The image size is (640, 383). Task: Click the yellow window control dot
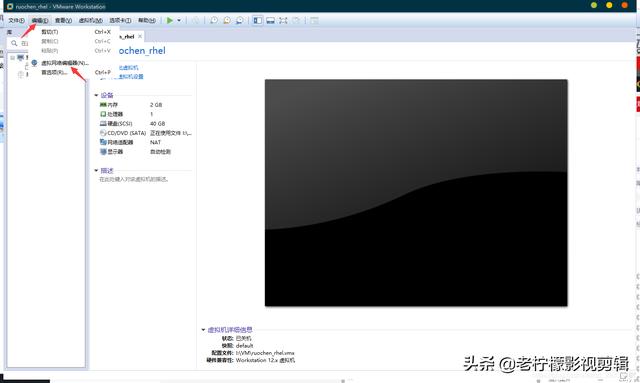point(609,5)
